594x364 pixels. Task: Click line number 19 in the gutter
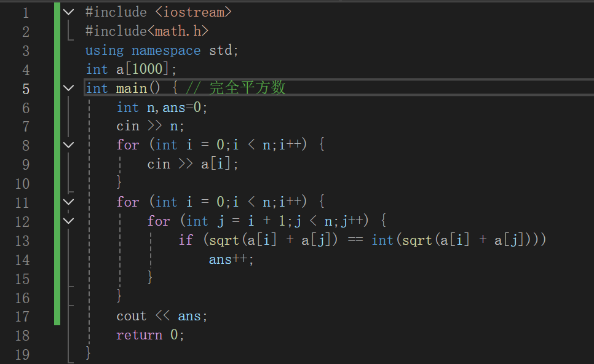coord(22,355)
